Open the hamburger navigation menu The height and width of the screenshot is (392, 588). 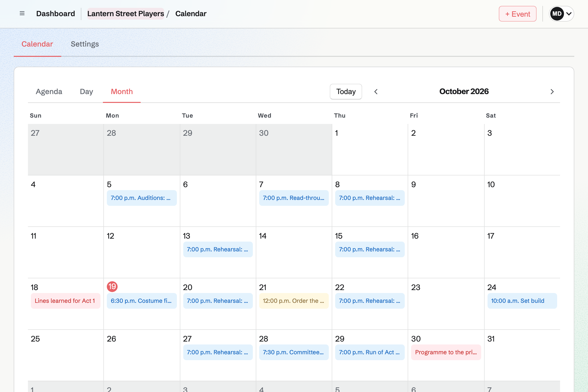click(22, 13)
